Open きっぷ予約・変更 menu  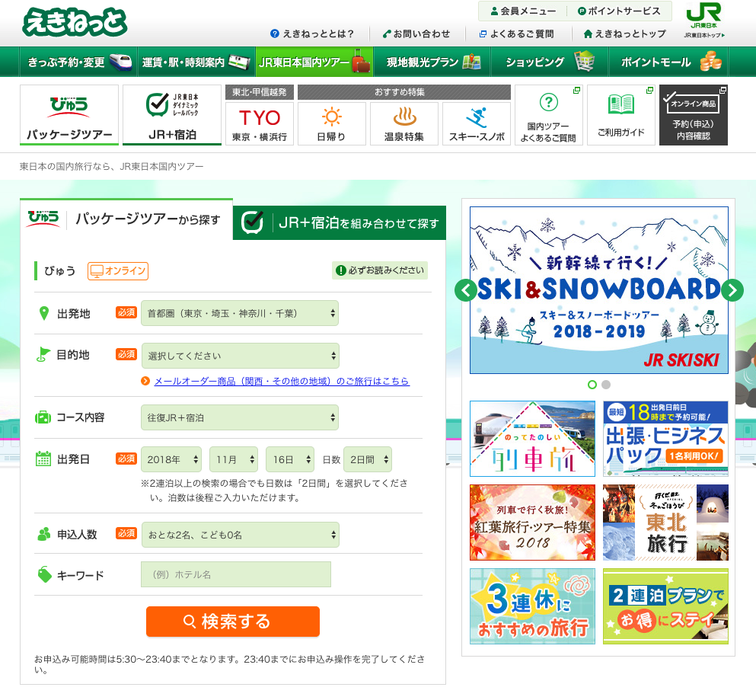78,62
